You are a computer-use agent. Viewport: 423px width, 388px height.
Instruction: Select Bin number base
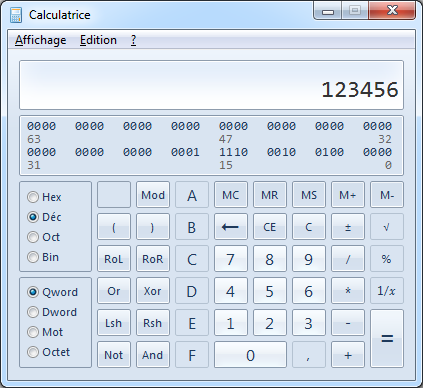pos(43,257)
